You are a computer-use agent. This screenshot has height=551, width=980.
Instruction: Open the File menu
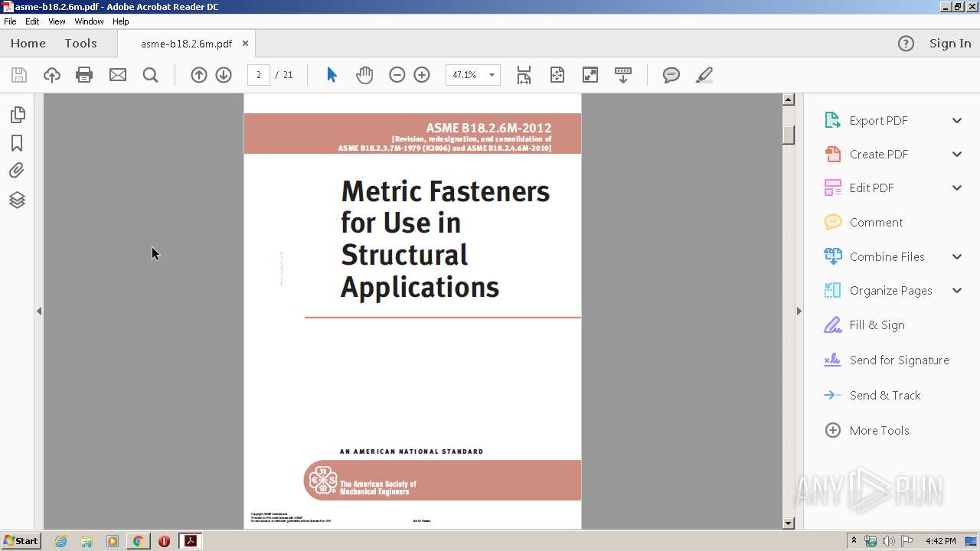10,21
